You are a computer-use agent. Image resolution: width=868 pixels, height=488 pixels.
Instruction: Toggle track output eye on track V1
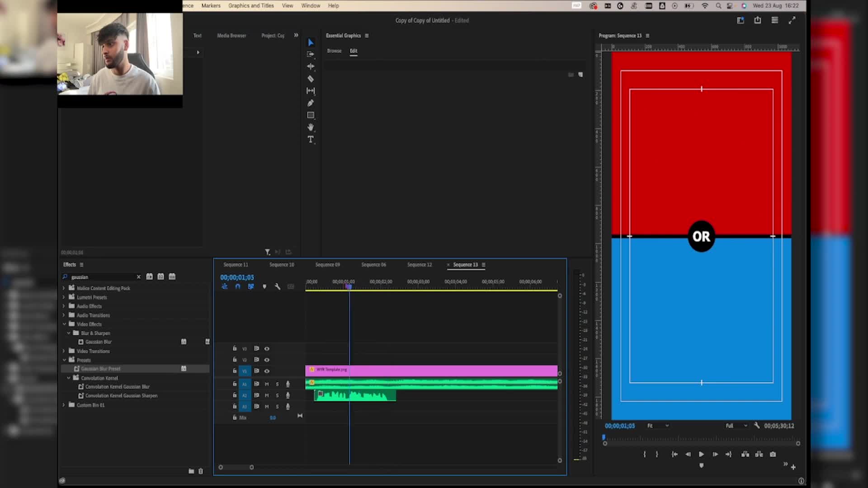click(x=267, y=371)
